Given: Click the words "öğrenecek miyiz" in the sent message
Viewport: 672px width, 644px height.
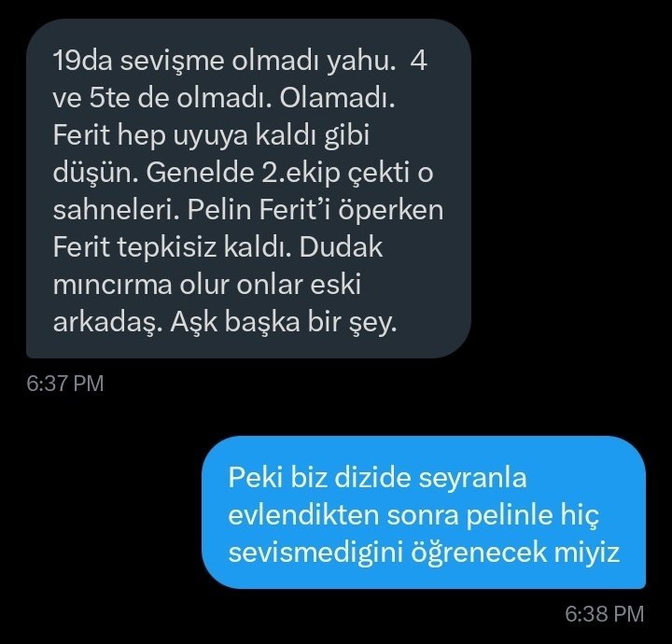Looking at the screenshot, I should coord(515,553).
